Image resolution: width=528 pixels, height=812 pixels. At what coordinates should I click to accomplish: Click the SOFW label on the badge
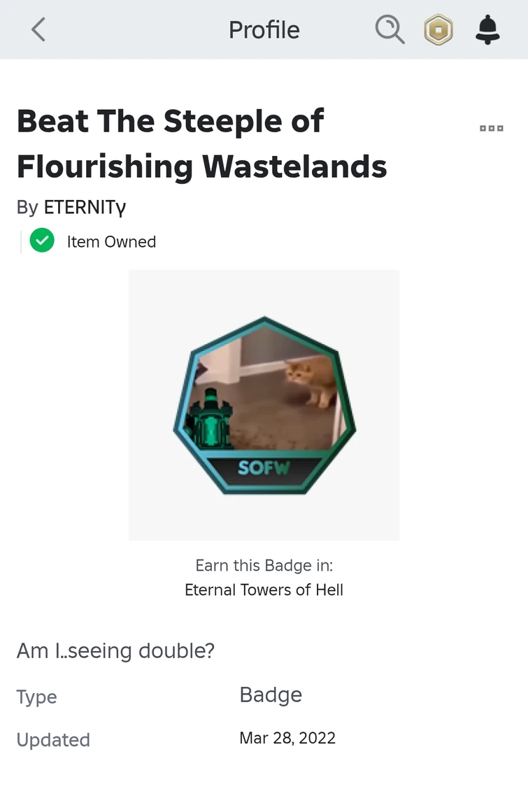[x=263, y=468]
